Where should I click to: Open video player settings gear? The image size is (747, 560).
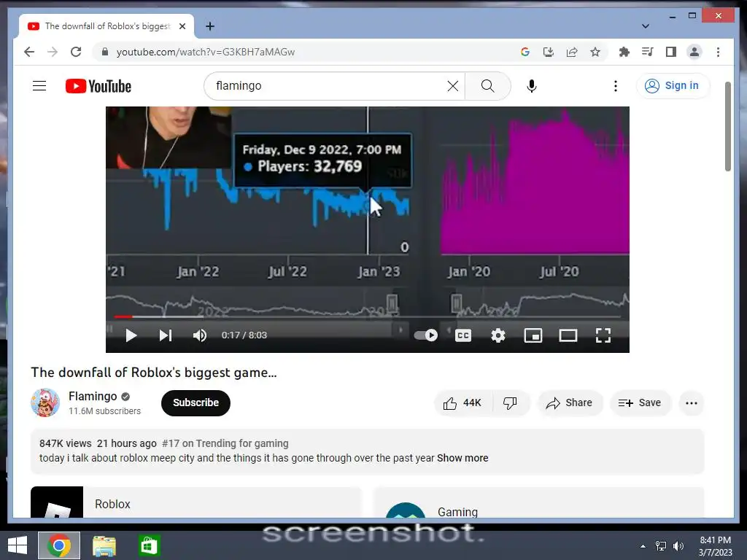498,335
